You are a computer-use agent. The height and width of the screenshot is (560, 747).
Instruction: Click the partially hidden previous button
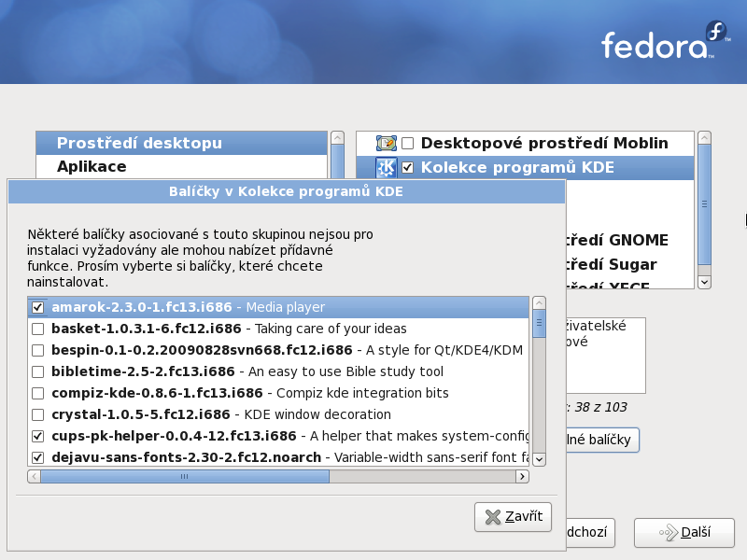590,532
